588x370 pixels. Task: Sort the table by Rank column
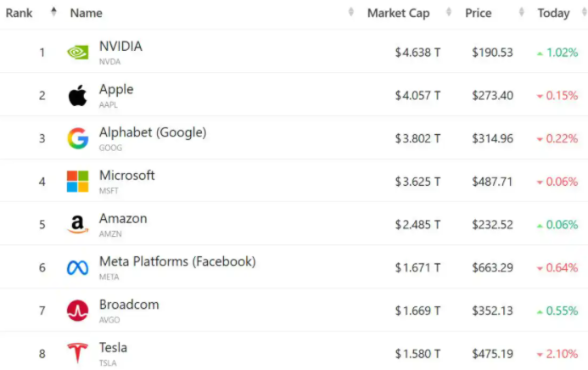[x=20, y=14]
